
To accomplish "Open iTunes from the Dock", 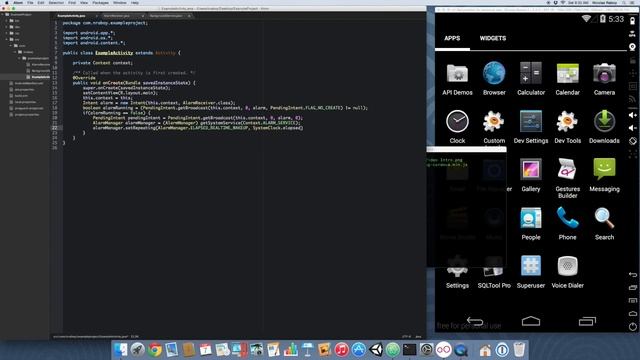I will tap(342, 350).
